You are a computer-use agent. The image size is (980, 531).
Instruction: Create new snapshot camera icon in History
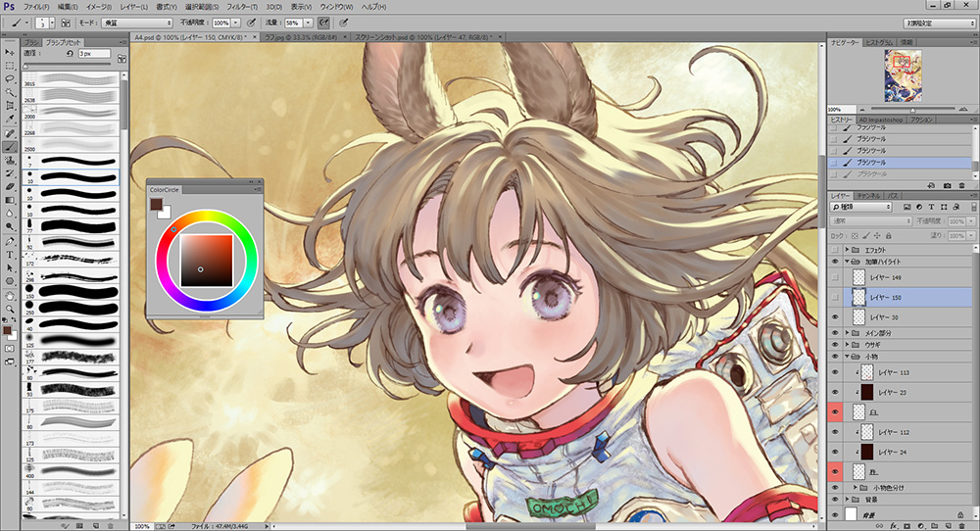pos(948,185)
